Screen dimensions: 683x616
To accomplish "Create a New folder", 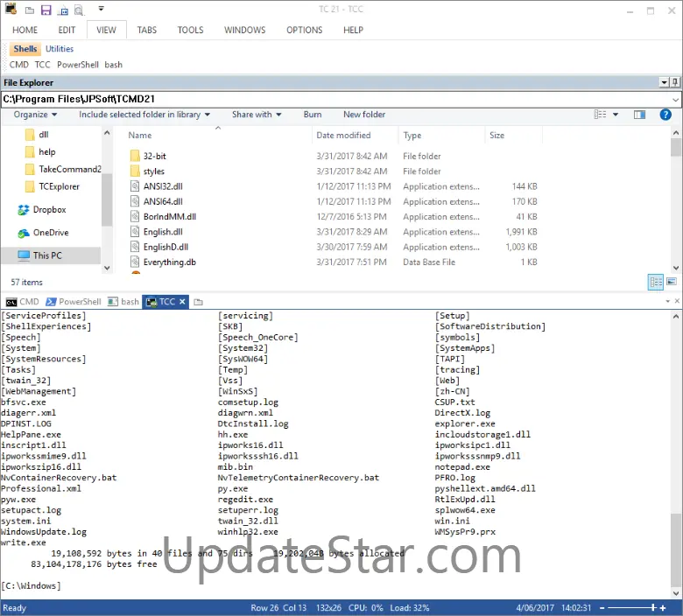I will (364, 115).
